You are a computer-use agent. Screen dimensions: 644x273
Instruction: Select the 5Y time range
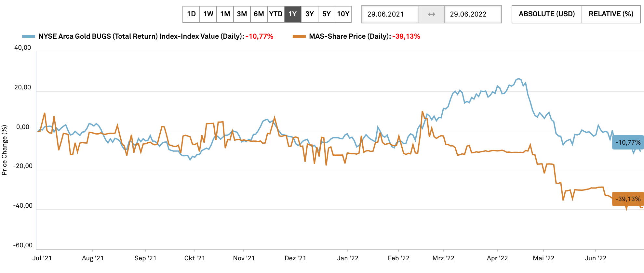click(x=327, y=14)
